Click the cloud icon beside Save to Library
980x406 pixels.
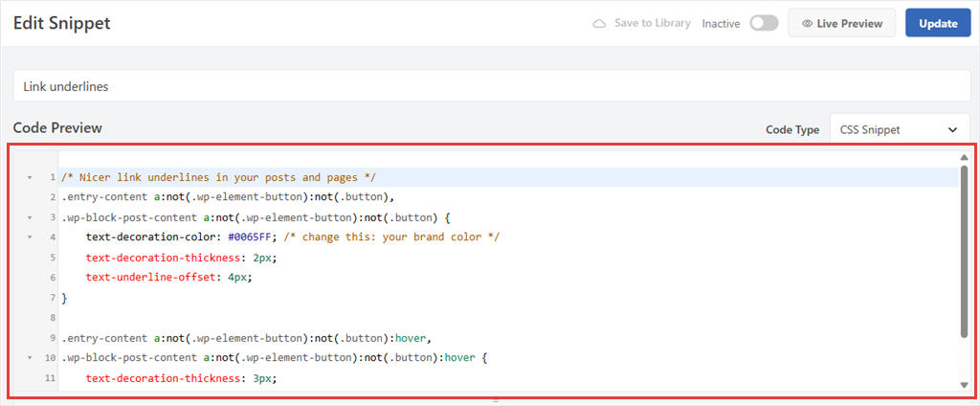click(599, 24)
